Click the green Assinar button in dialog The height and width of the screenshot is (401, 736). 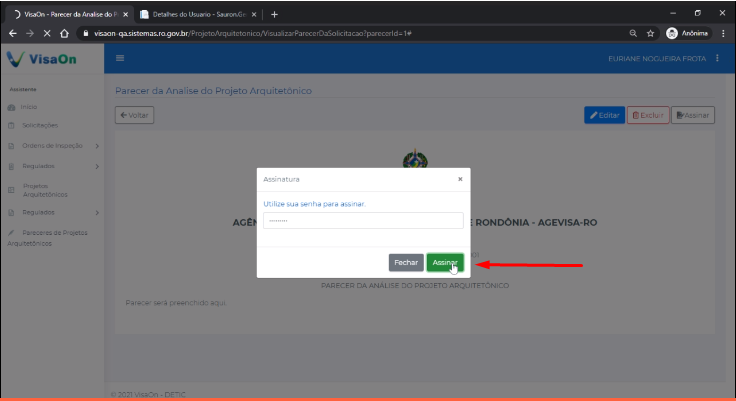pyautogui.click(x=445, y=262)
